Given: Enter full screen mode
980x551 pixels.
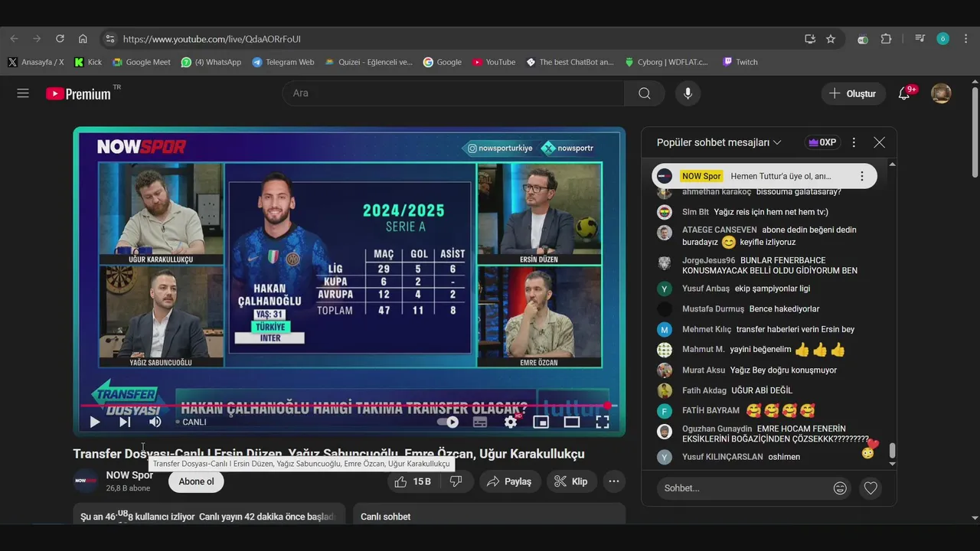Looking at the screenshot, I should click(x=603, y=422).
